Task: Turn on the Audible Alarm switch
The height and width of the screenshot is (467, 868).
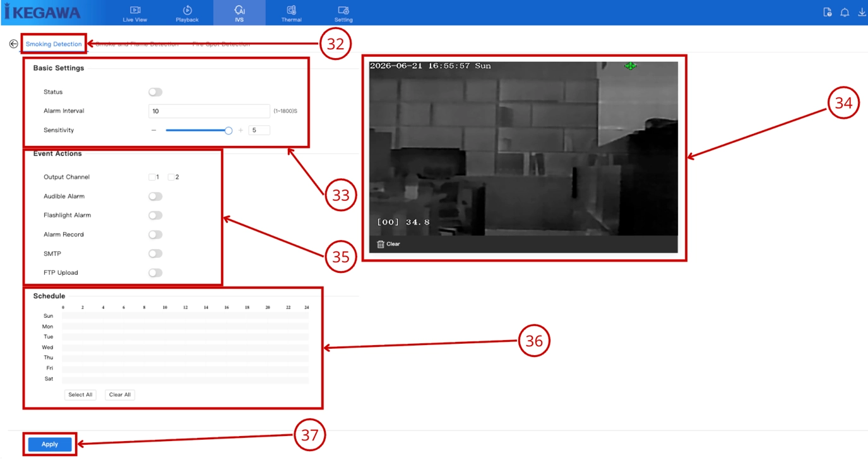Action: pyautogui.click(x=155, y=197)
